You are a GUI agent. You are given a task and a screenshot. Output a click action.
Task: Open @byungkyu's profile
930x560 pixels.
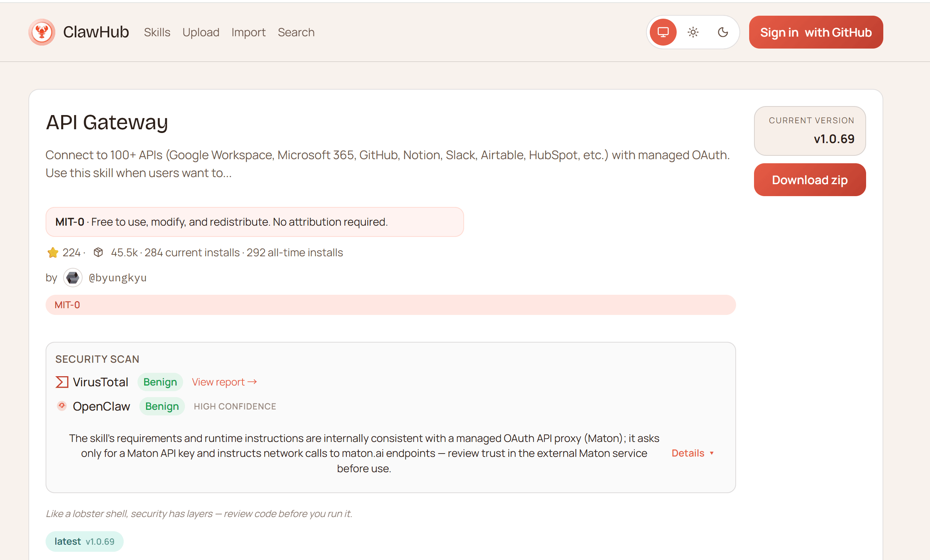pyautogui.click(x=118, y=277)
